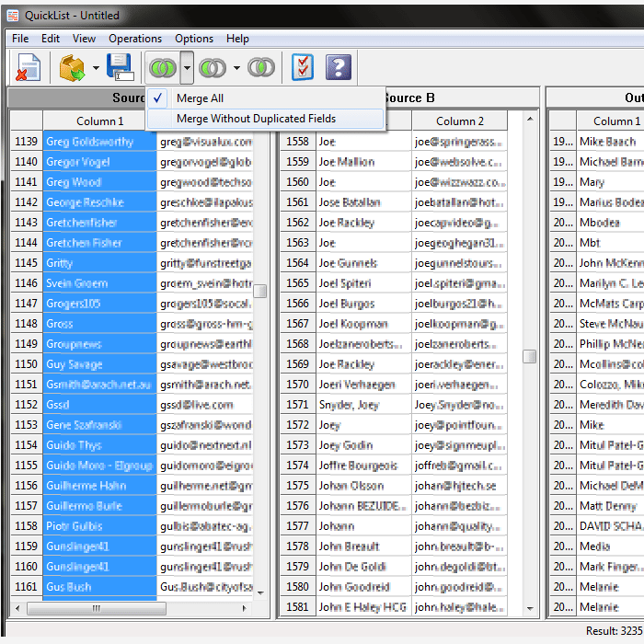
Task: Click the purple question mark help icon
Action: click(x=339, y=67)
